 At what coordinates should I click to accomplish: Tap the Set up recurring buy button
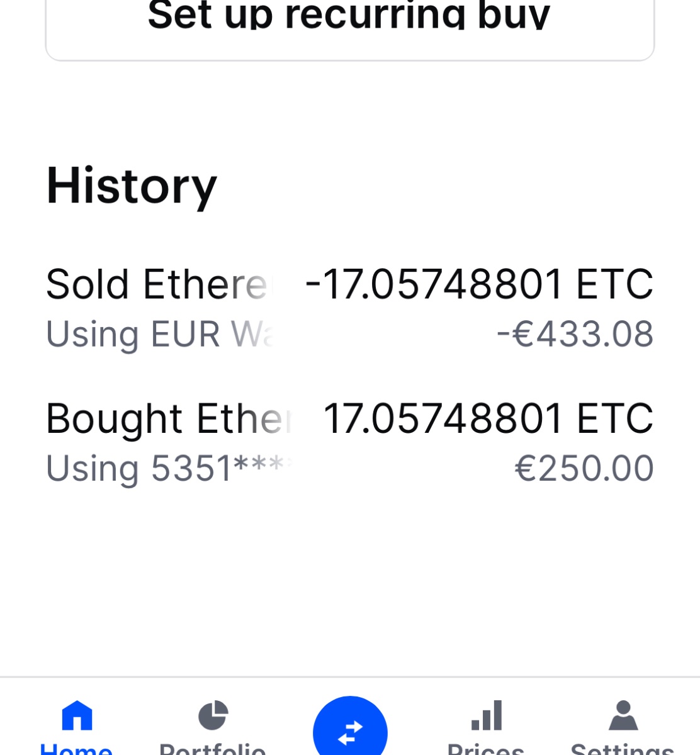click(350, 28)
